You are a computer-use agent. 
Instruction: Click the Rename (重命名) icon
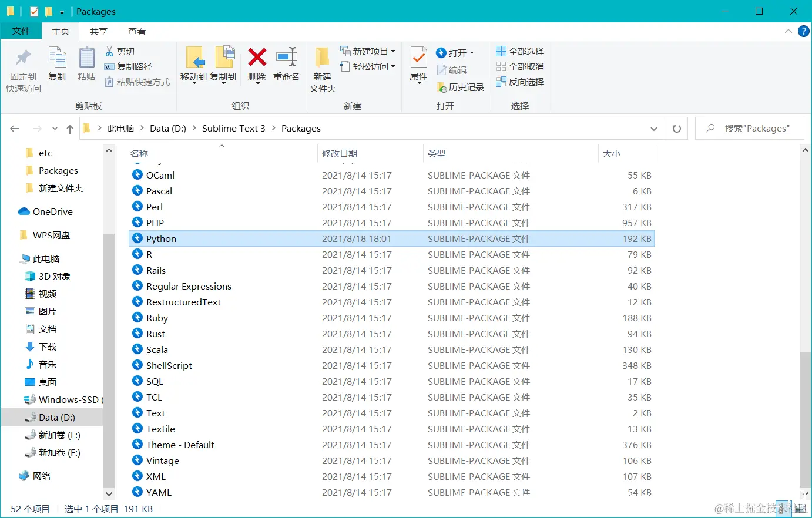[287, 58]
